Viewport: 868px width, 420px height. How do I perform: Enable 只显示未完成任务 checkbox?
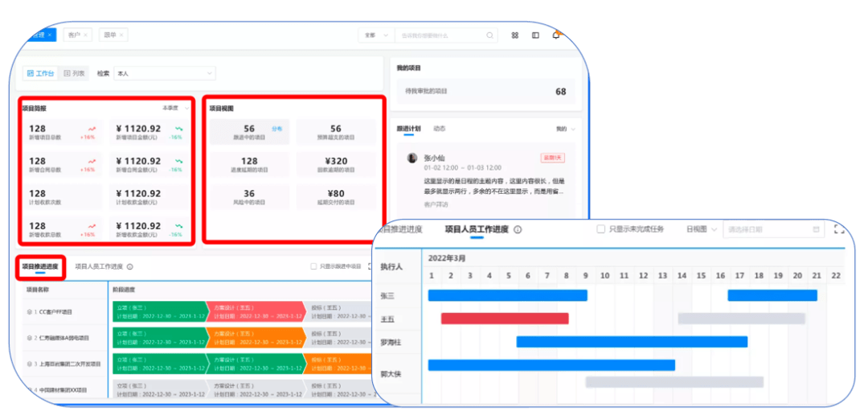tap(600, 229)
